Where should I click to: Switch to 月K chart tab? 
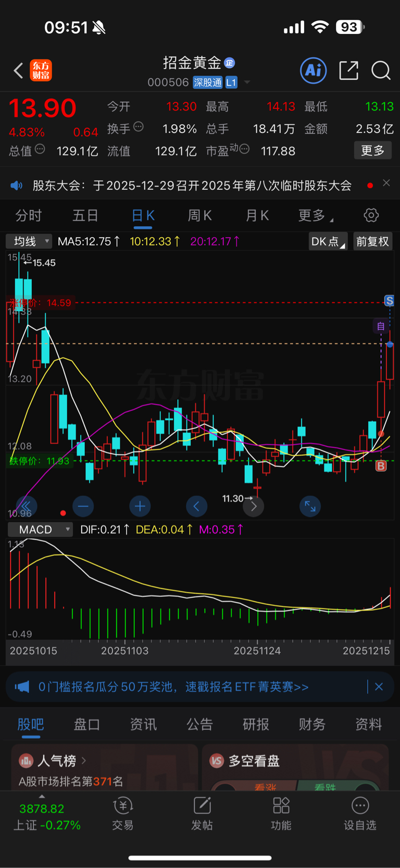tap(257, 215)
